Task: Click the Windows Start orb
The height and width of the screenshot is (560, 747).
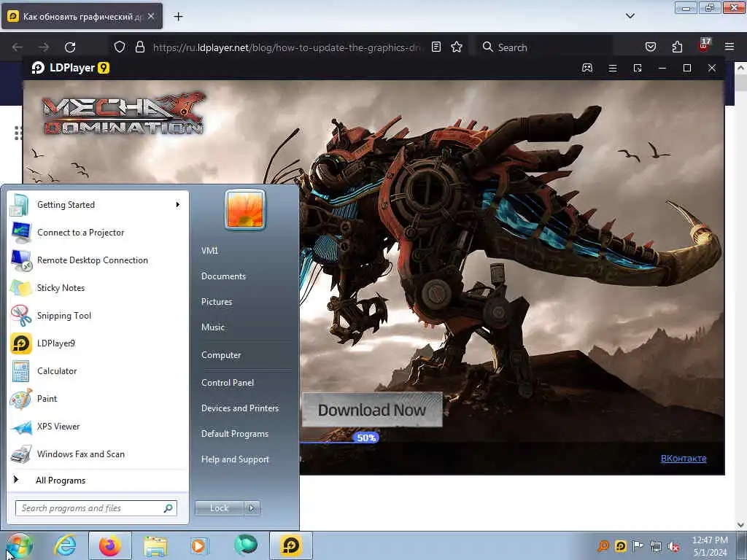Action: click(19, 545)
